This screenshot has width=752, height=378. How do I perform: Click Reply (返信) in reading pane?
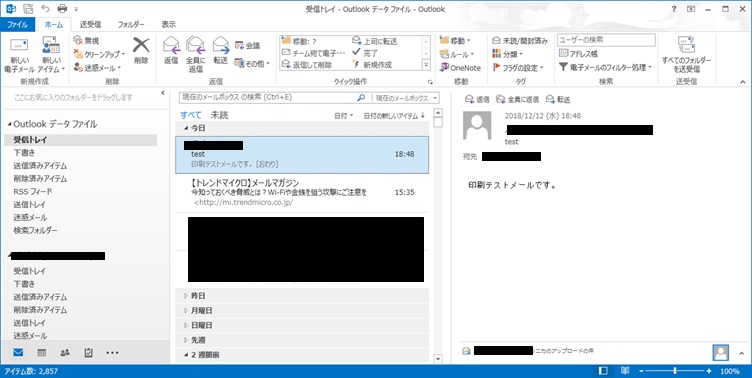(x=477, y=99)
